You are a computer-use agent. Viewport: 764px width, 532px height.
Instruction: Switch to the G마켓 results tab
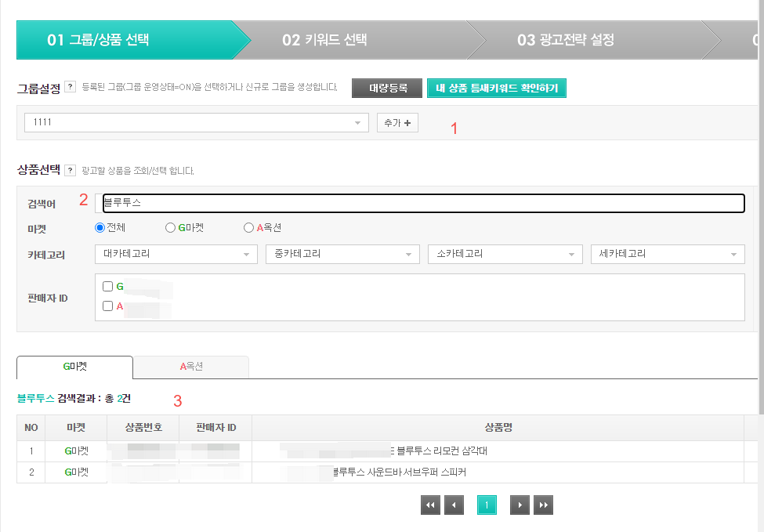pyautogui.click(x=74, y=367)
